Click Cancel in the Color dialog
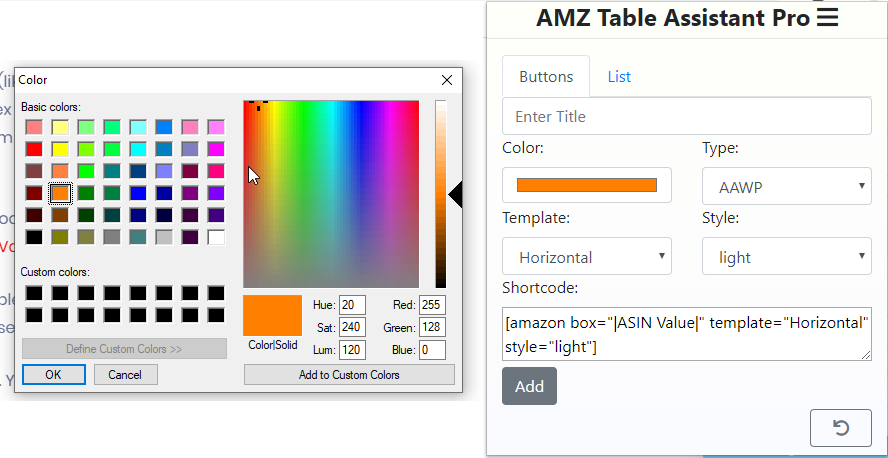 125,375
